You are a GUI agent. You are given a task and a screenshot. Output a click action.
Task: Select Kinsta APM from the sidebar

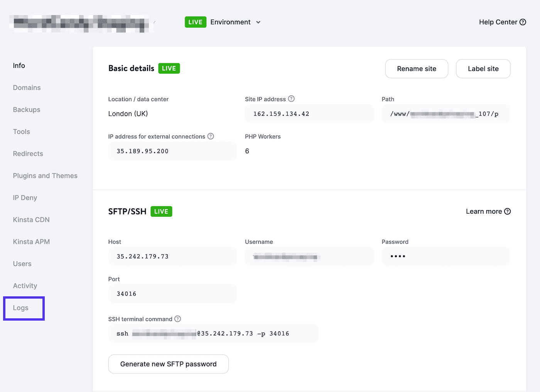pyautogui.click(x=31, y=242)
